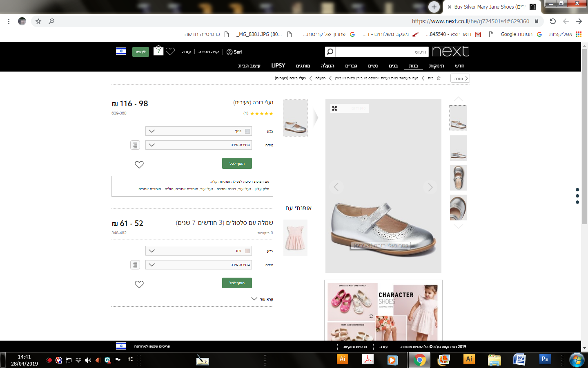Open the color dropdown for the silver shoes

198,131
